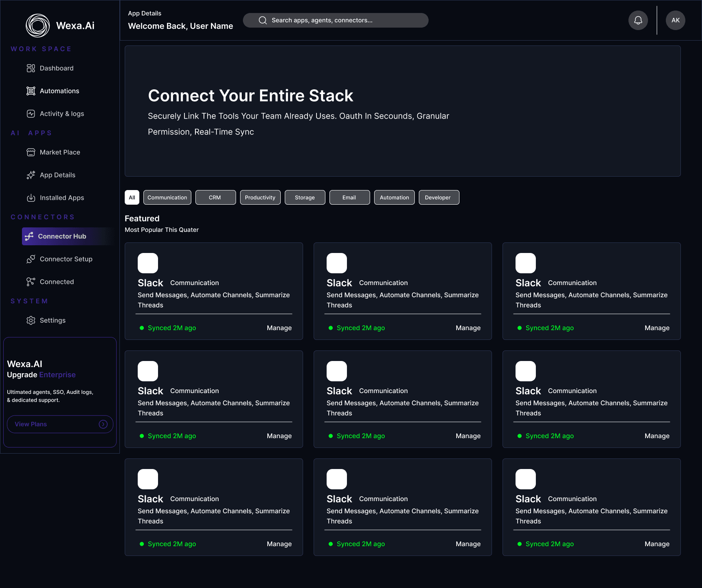The width and height of the screenshot is (702, 588).
Task: Click the arrow icon in View Plans
Action: click(x=103, y=424)
